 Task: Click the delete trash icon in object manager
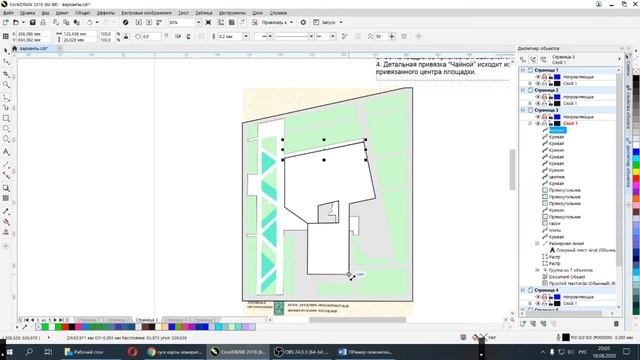point(616,324)
